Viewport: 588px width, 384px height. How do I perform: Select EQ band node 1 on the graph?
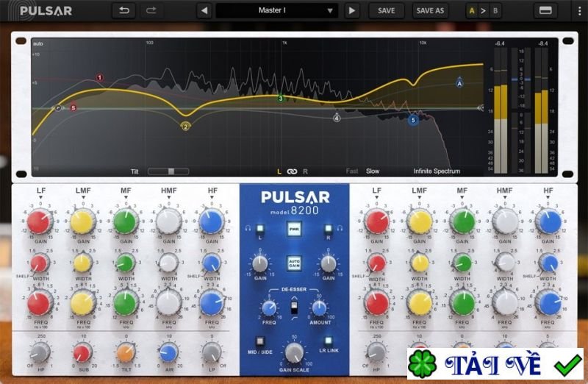click(x=99, y=78)
